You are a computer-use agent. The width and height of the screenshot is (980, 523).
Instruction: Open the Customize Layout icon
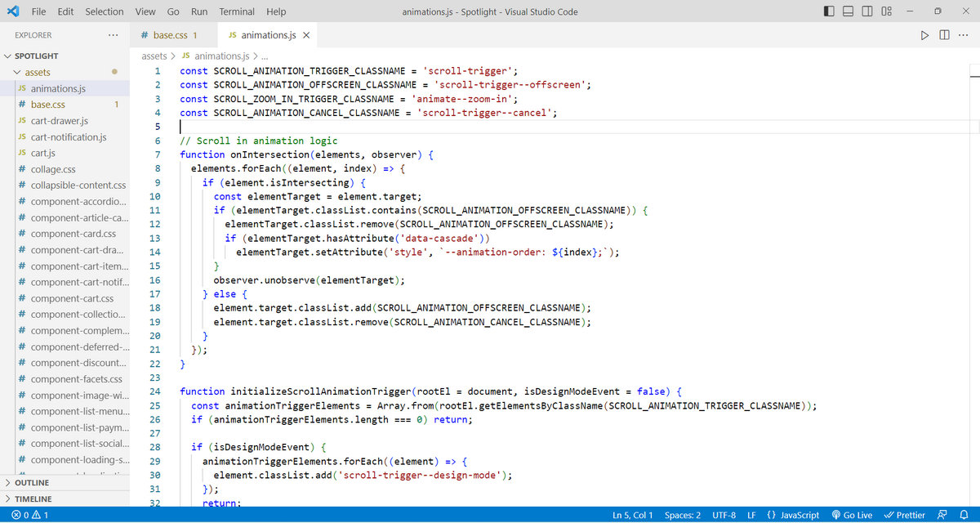[888, 11]
